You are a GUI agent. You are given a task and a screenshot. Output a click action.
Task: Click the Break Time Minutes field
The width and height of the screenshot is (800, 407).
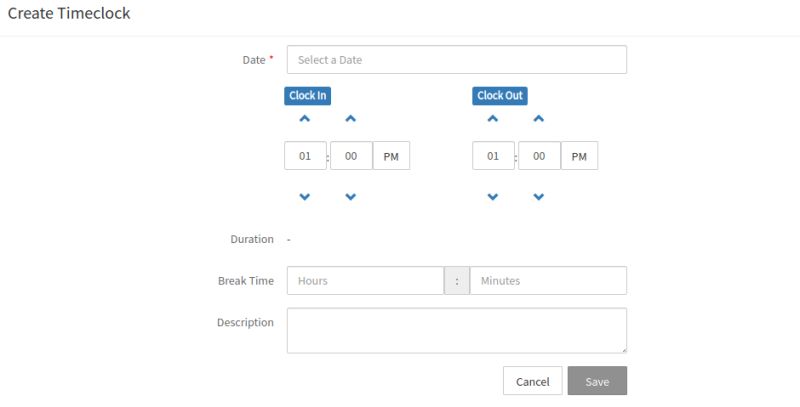click(548, 281)
